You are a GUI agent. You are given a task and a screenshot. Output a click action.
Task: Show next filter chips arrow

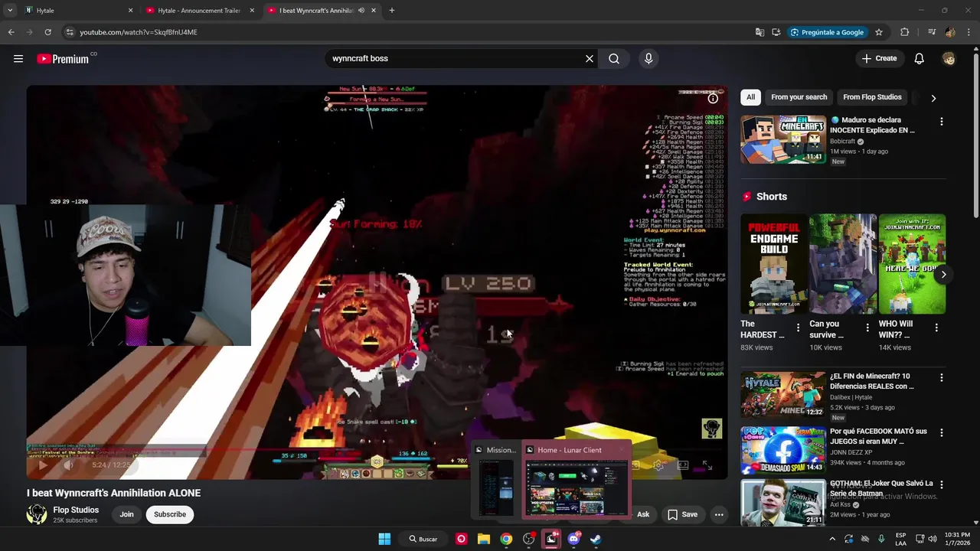tap(933, 98)
